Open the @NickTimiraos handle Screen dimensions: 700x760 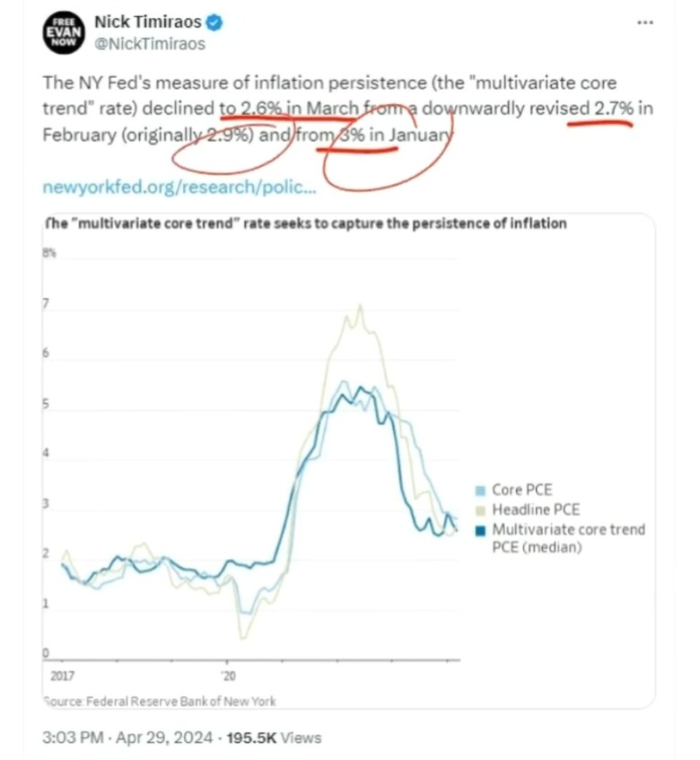tap(150, 44)
